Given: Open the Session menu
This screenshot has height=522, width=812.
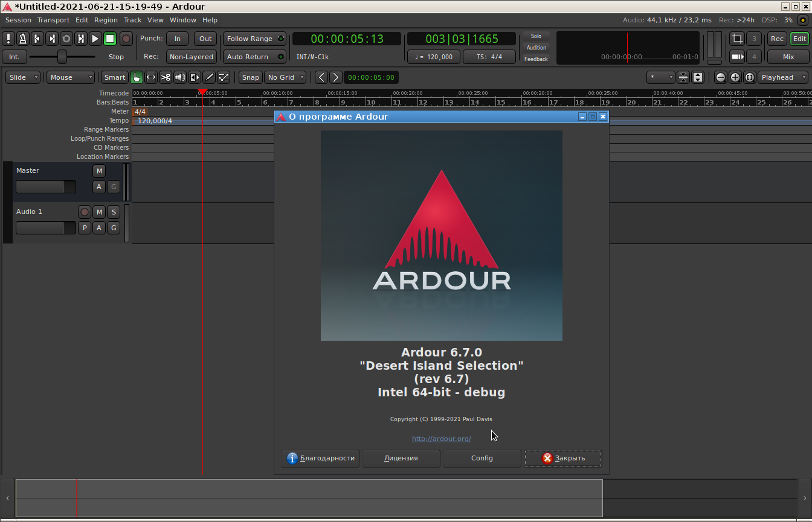Looking at the screenshot, I should click(18, 20).
